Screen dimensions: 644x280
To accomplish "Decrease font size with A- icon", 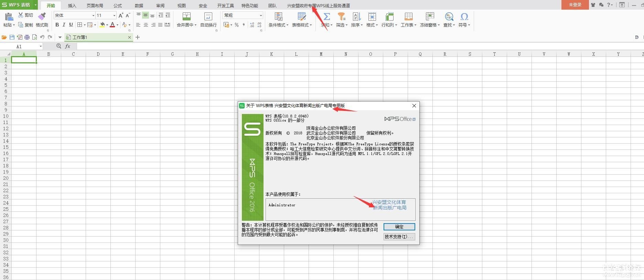I will coord(128,15).
